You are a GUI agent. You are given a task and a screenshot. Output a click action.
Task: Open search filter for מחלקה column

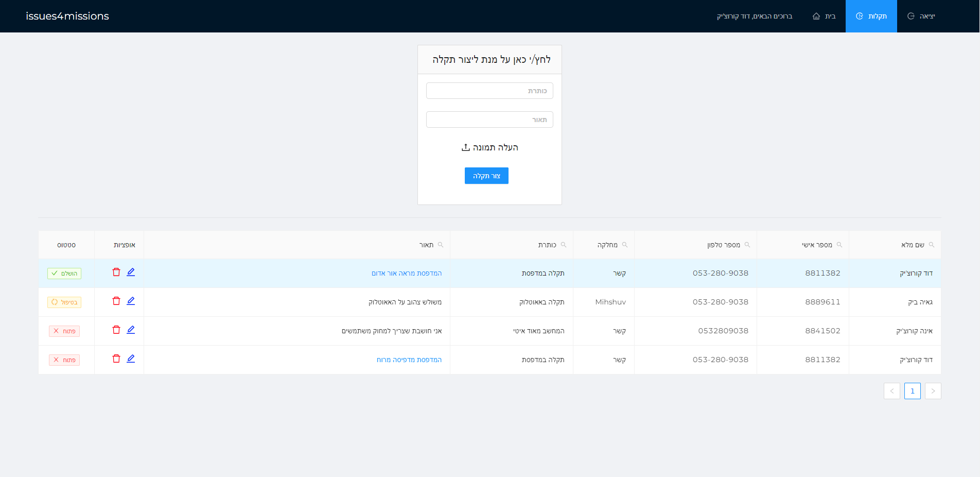pyautogui.click(x=624, y=245)
